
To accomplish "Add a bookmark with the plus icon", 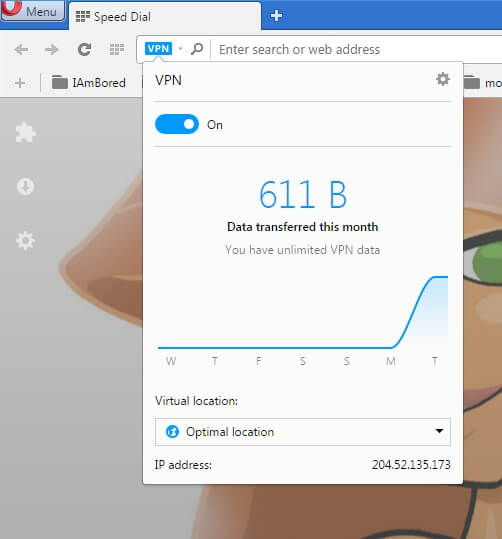I will (20, 83).
